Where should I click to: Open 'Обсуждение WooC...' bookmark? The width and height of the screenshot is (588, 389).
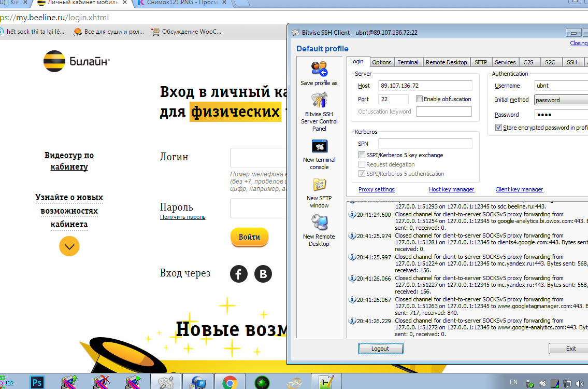coord(187,32)
